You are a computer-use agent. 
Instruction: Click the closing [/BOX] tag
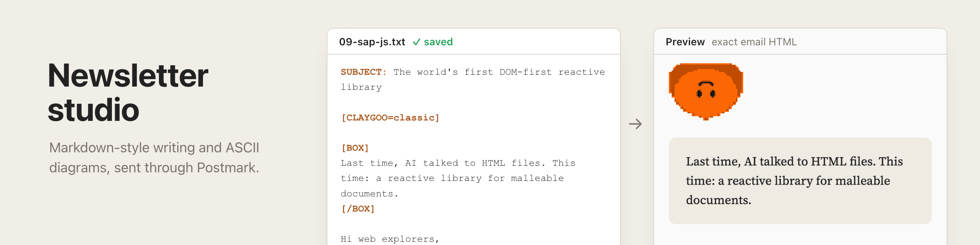pos(358,209)
